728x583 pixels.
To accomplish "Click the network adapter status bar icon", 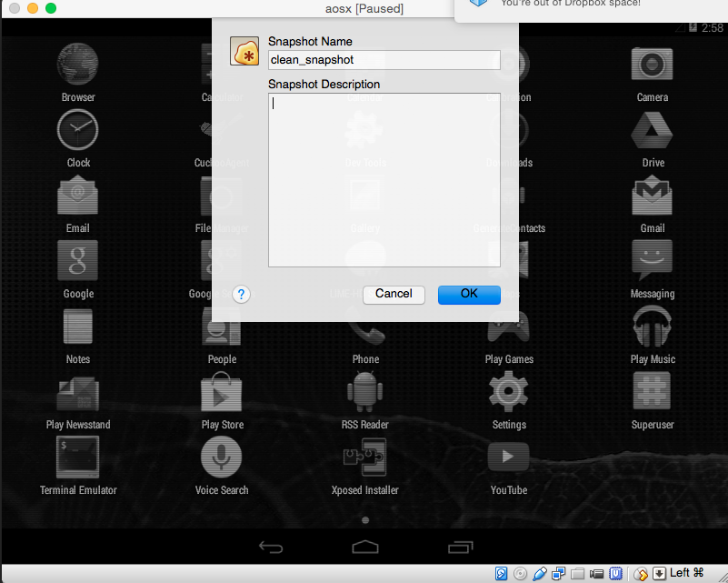I will click(x=559, y=574).
